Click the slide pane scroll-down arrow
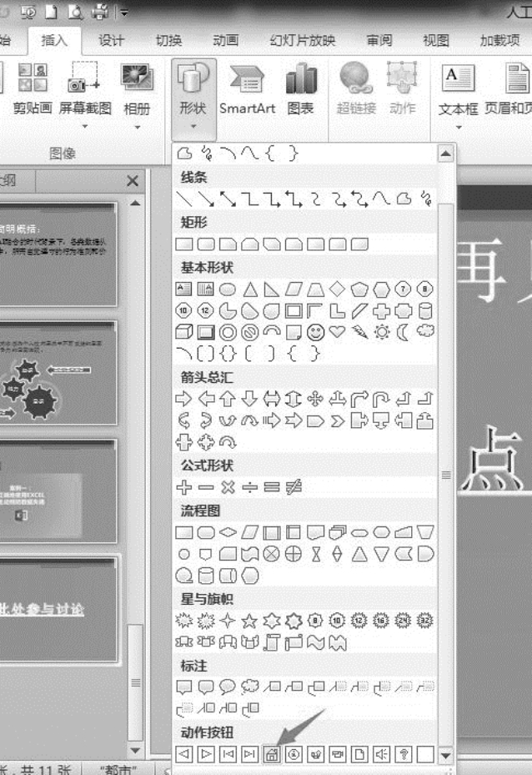Image resolution: width=532 pixels, height=775 pixels. tap(135, 751)
